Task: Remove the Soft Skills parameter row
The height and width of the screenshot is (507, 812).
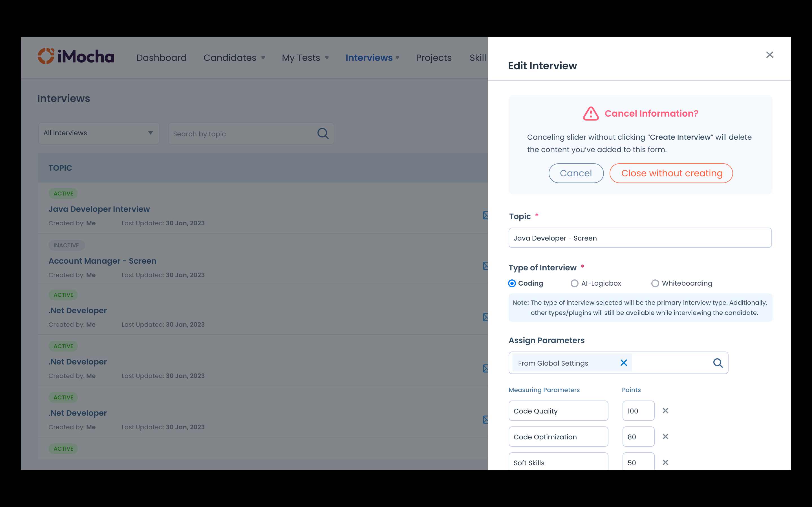Action: 665,462
